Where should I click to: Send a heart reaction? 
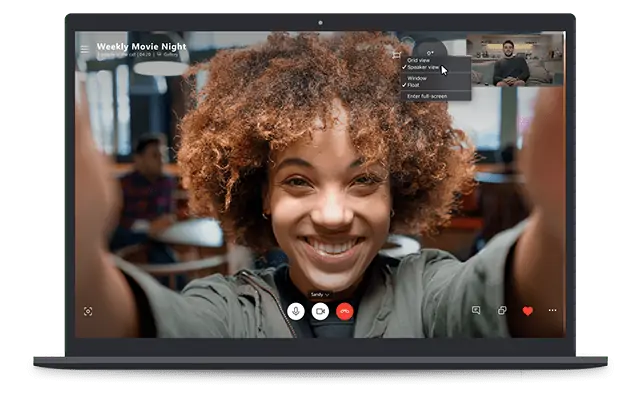tap(528, 311)
